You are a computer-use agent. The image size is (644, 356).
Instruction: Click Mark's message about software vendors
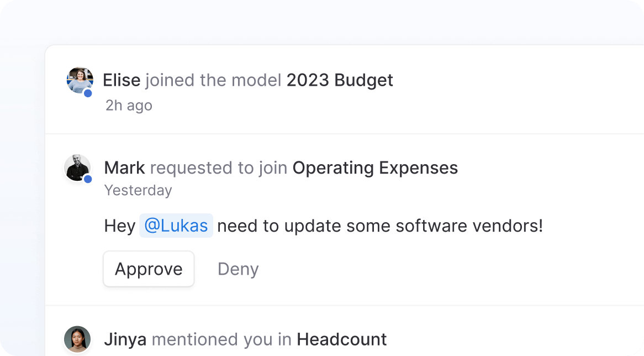[380, 226]
